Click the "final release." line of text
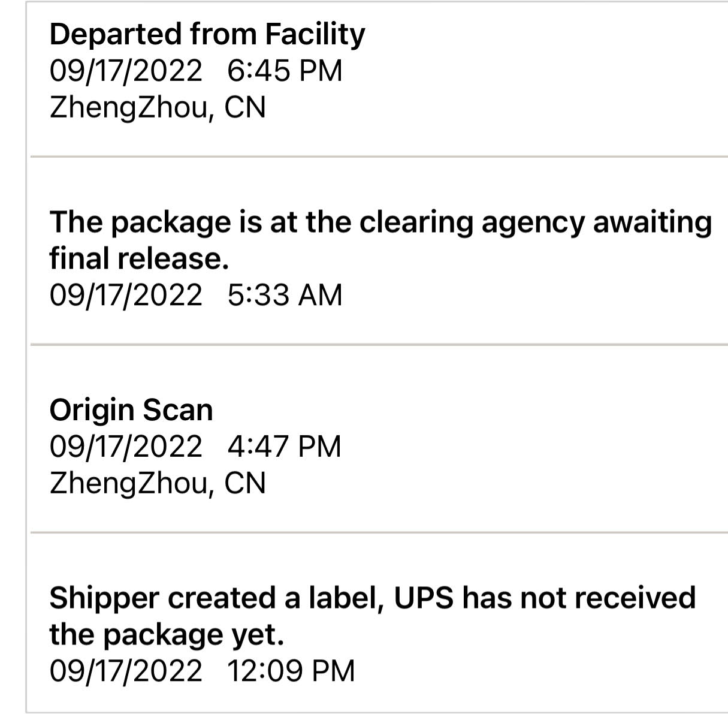Viewport: 728px width, 714px height. (x=139, y=258)
